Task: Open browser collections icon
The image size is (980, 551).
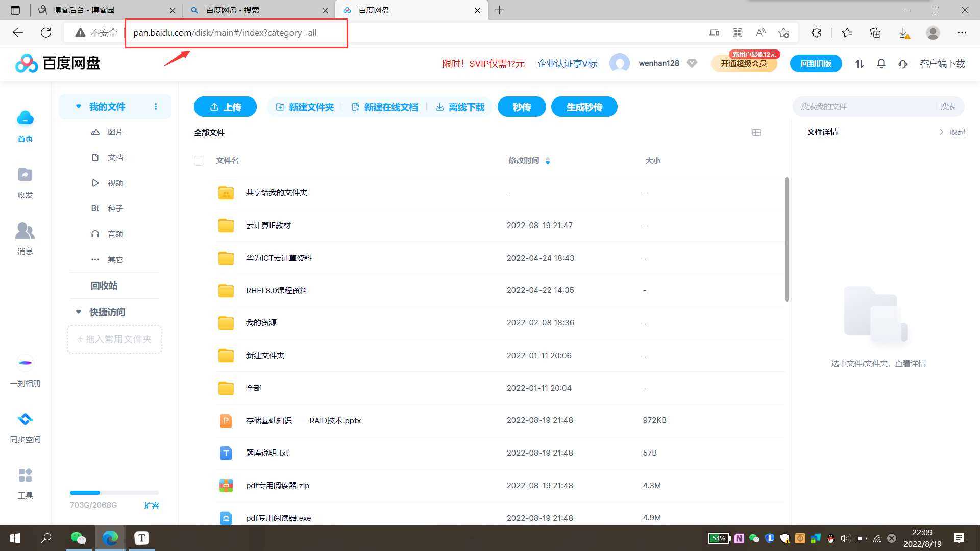Action: pyautogui.click(x=875, y=33)
